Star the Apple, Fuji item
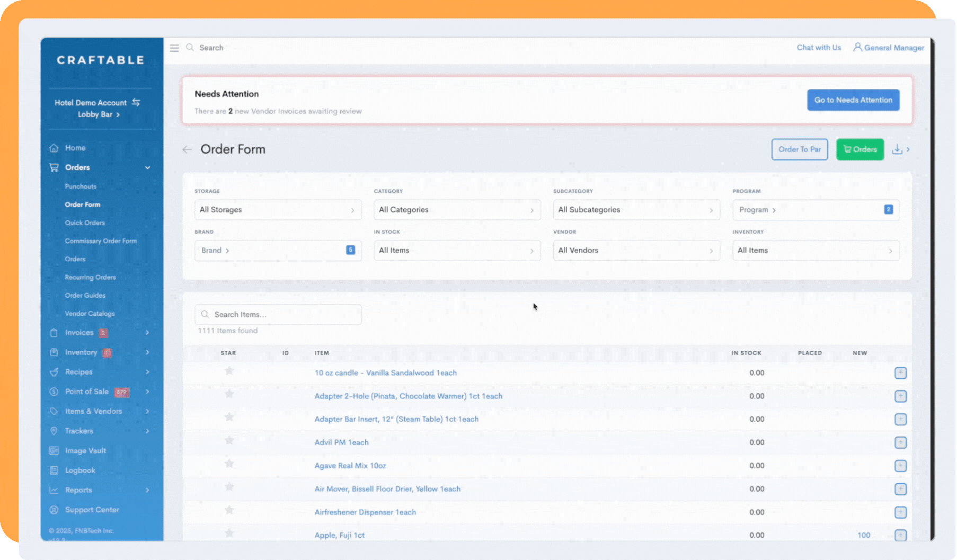Image resolution: width=957 pixels, height=560 pixels. [229, 533]
